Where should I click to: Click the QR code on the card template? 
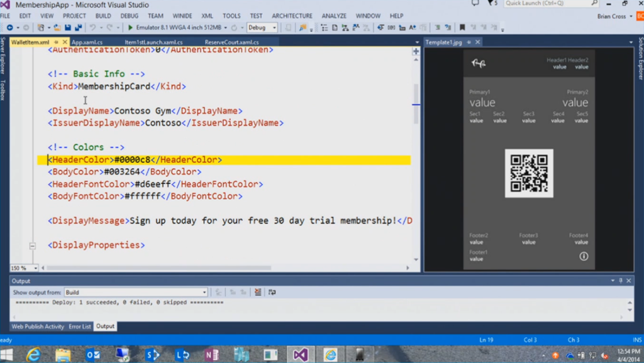click(x=529, y=173)
